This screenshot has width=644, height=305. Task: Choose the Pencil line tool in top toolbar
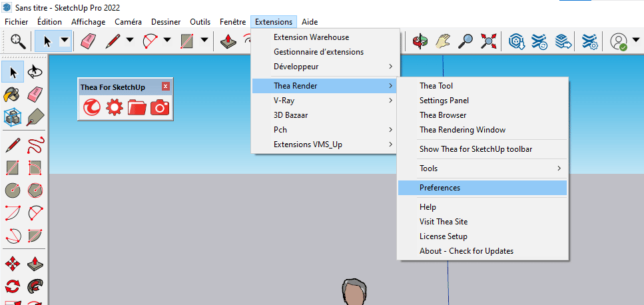tap(113, 41)
